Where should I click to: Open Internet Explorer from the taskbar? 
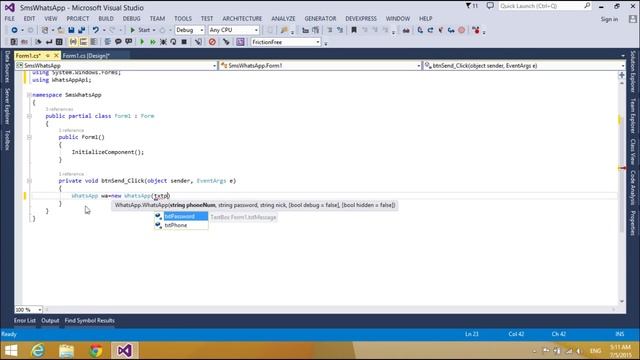pos(38,351)
